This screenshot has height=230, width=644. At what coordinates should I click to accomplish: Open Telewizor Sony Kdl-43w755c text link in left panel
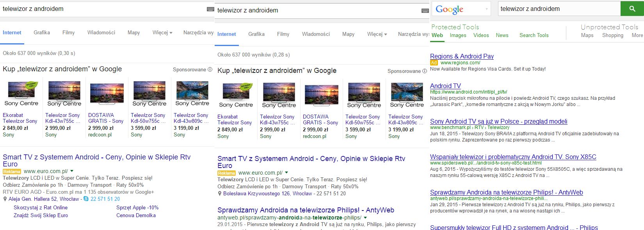tap(63, 118)
